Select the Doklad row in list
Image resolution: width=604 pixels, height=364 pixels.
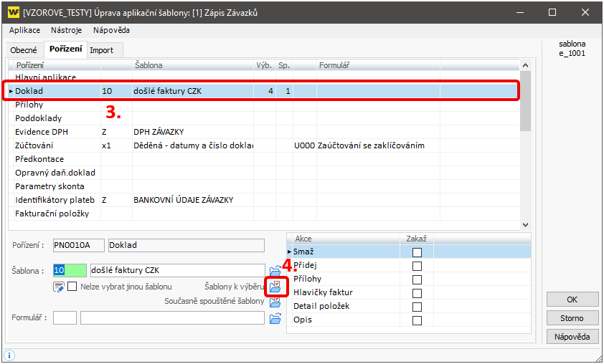click(264, 91)
